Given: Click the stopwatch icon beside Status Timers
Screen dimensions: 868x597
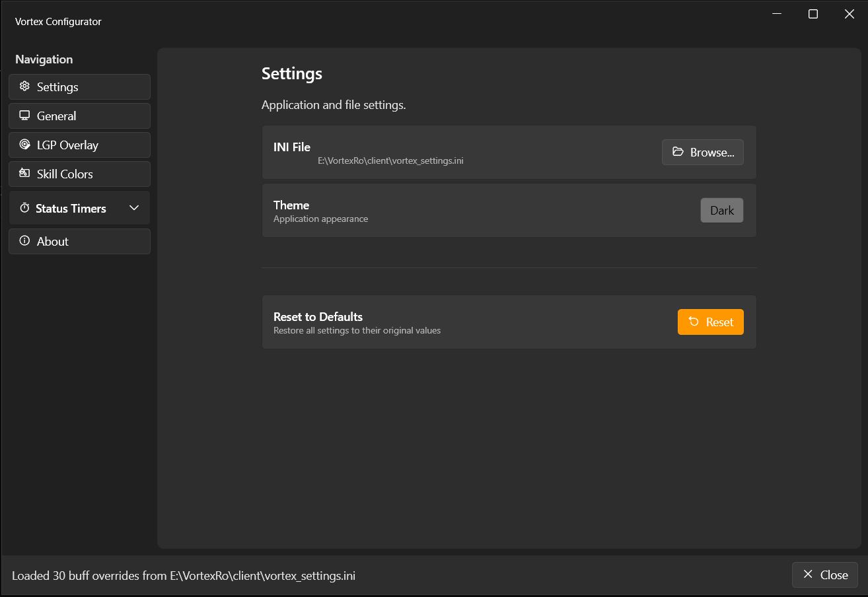Looking at the screenshot, I should [x=24, y=208].
